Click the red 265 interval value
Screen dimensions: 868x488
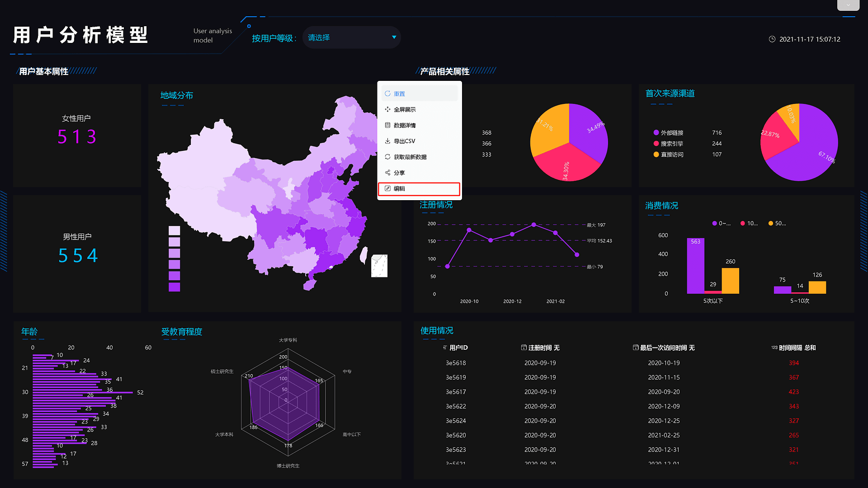click(793, 435)
